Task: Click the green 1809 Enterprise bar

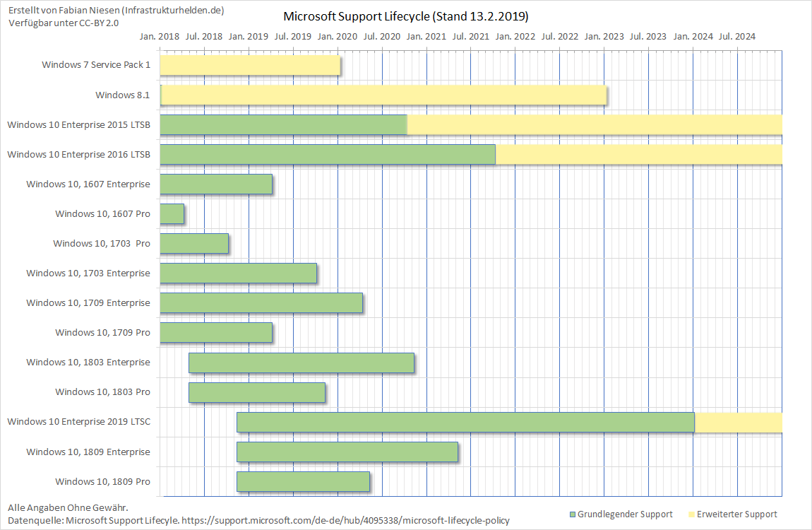Action: (347, 452)
